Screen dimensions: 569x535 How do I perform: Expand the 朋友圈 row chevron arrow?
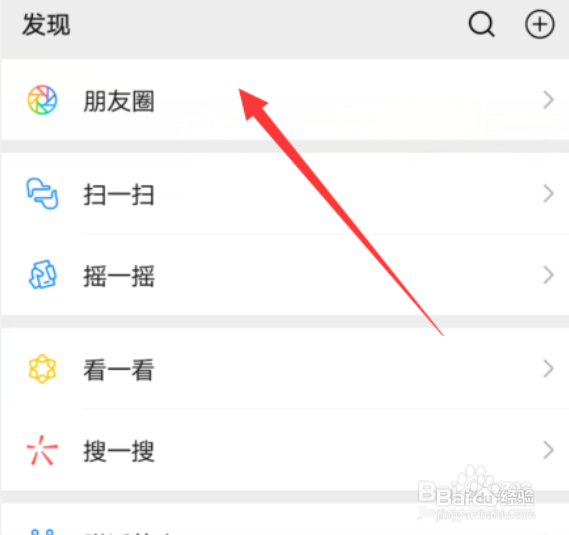pos(548,100)
